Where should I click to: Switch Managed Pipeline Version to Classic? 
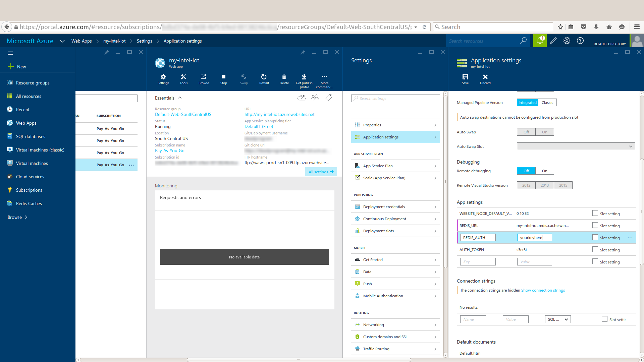coord(547,103)
